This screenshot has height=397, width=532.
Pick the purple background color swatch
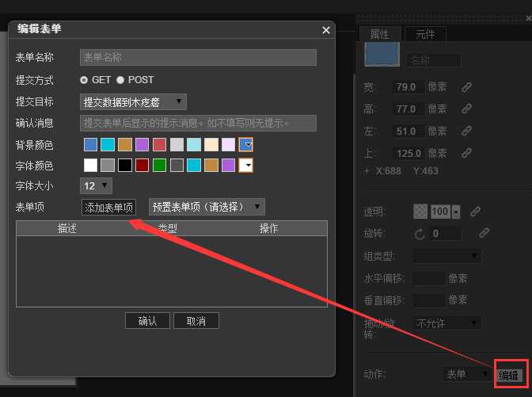click(x=142, y=145)
